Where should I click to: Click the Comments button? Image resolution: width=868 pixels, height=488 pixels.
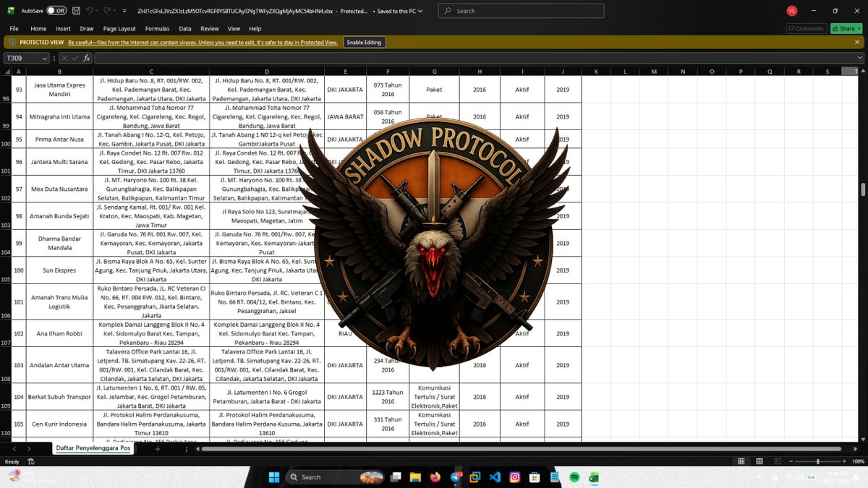(806, 29)
